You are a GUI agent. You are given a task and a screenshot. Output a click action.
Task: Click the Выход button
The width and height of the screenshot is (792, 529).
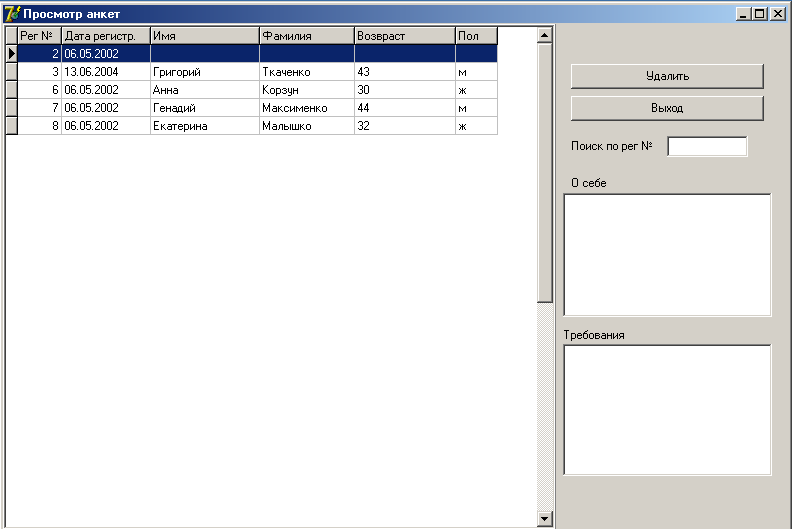[x=667, y=108]
